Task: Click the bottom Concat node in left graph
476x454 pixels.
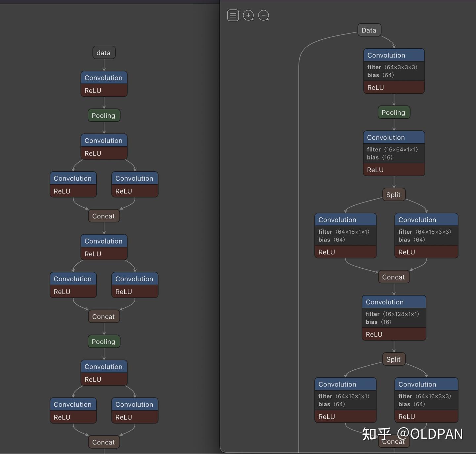Action: (x=104, y=442)
